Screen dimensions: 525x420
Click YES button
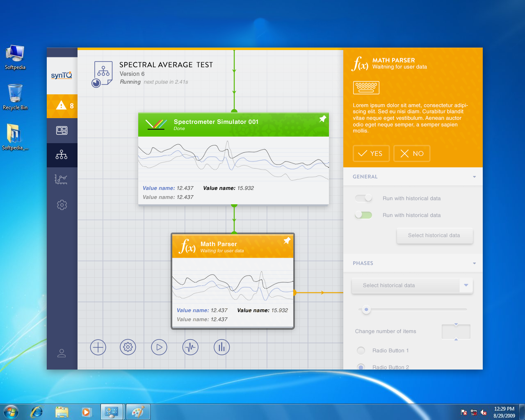[x=371, y=153]
